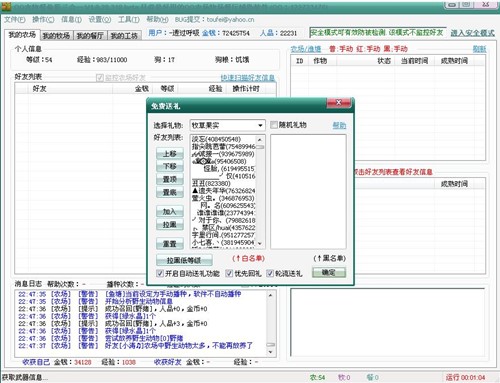Click 快速扫描好友信息 link
The height and width of the screenshot is (383, 500).
[248, 78]
